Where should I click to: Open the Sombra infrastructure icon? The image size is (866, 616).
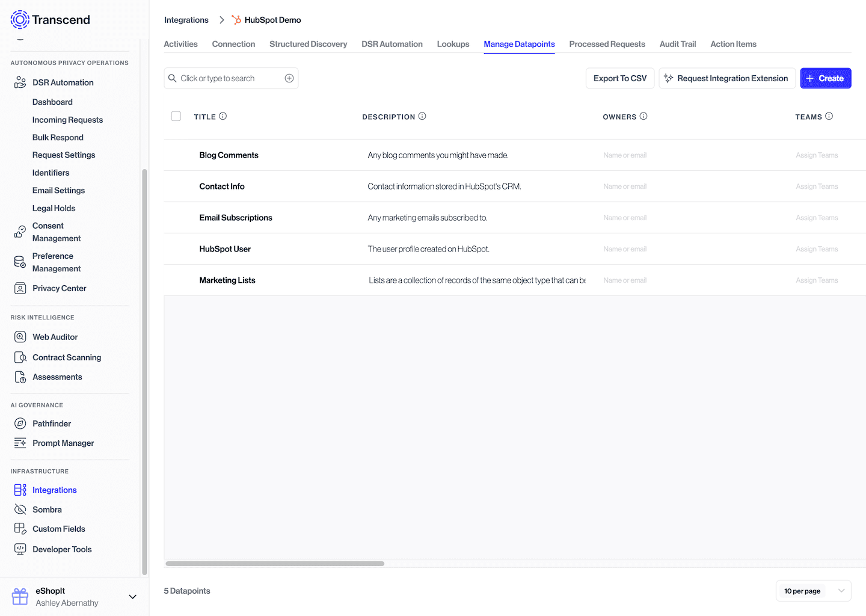point(20,509)
